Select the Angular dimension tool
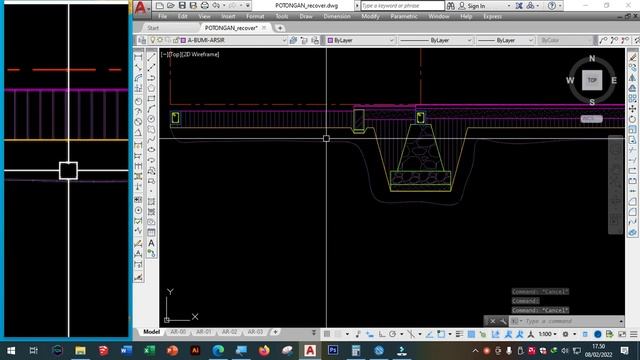The image size is (640, 360). 138,132
